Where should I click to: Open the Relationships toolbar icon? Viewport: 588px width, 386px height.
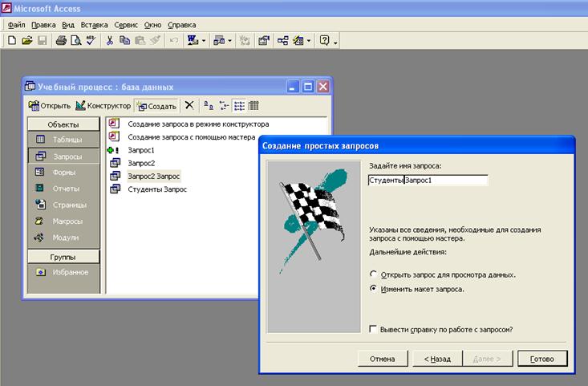pos(282,40)
